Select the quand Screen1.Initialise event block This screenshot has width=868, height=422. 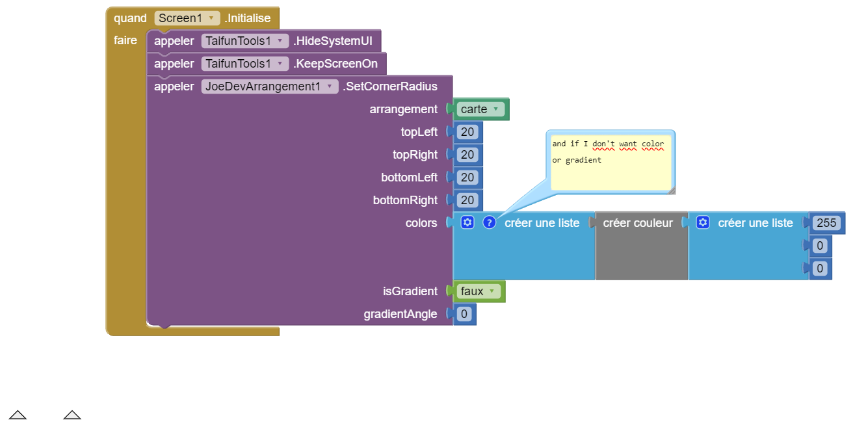[192, 18]
